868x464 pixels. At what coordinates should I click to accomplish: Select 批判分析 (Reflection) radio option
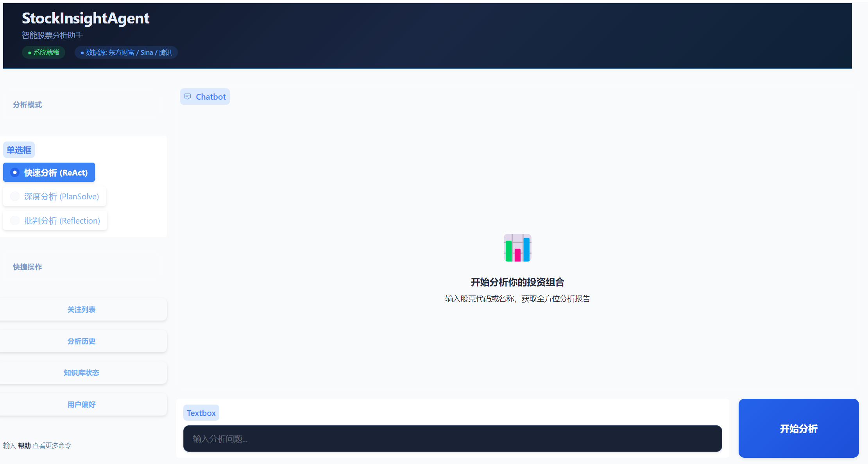[55, 220]
